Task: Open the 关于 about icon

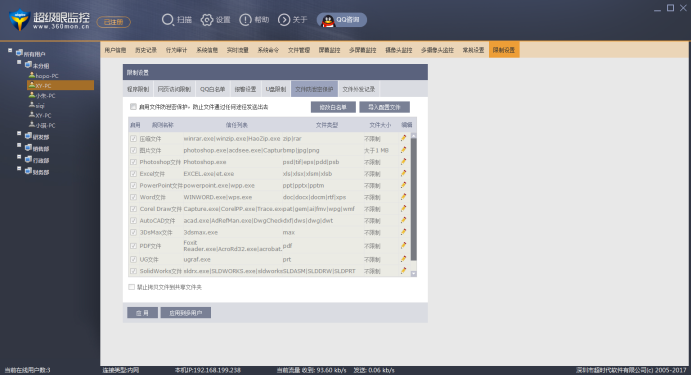Action: 292,20
